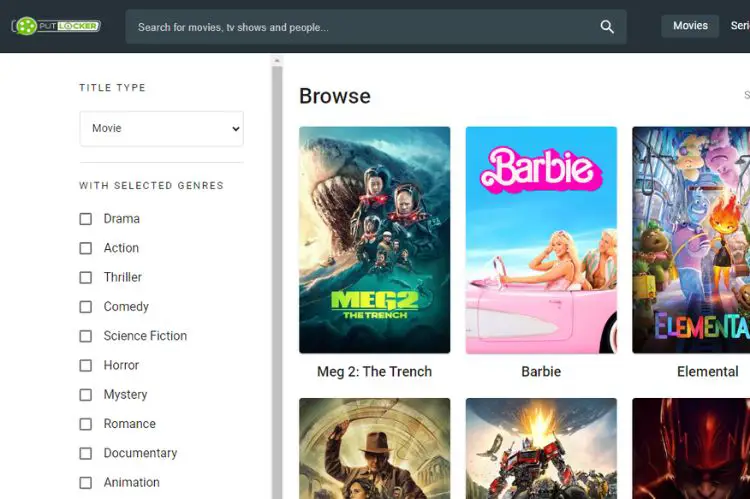Image resolution: width=750 pixels, height=499 pixels.
Task: Click the sidebar vertical scrollbar thumb
Action: [x=277, y=282]
